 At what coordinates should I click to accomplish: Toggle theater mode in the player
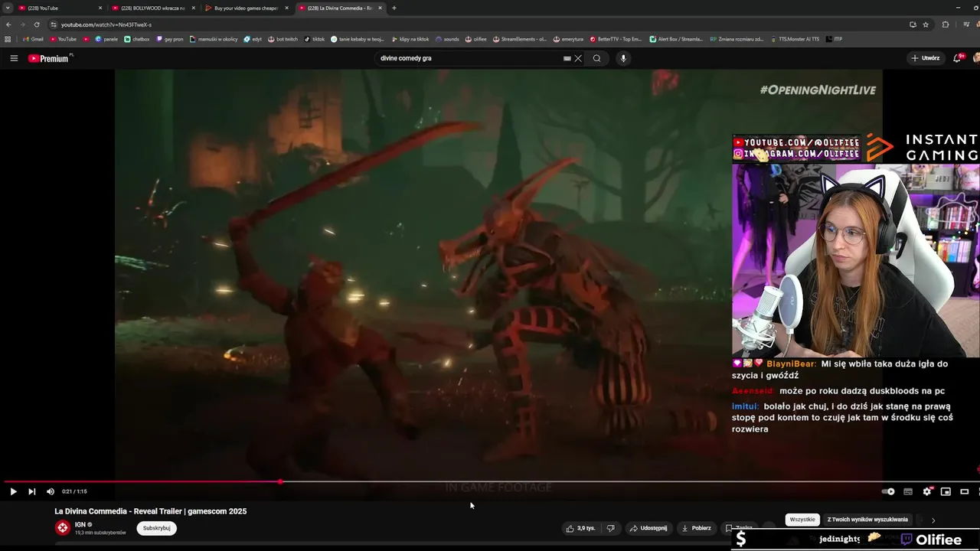pyautogui.click(x=965, y=491)
